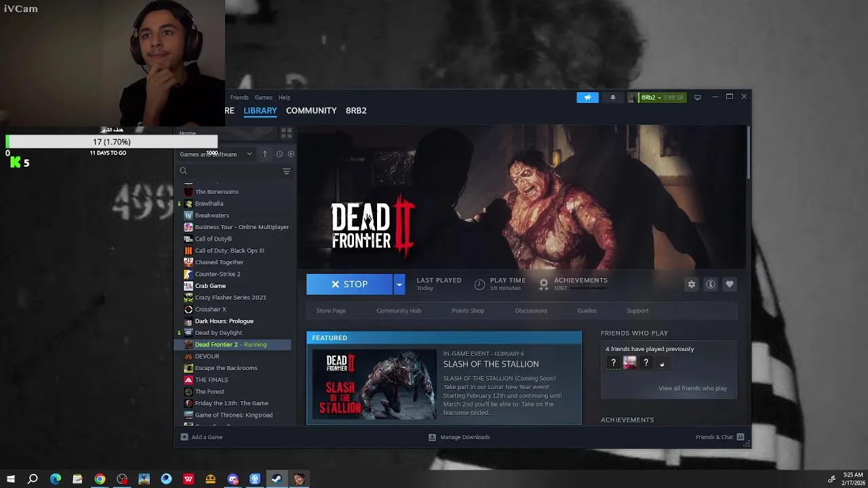Open Microsoft Edge from the taskbar
Viewport: 868px width, 488px height.
coord(56,479)
